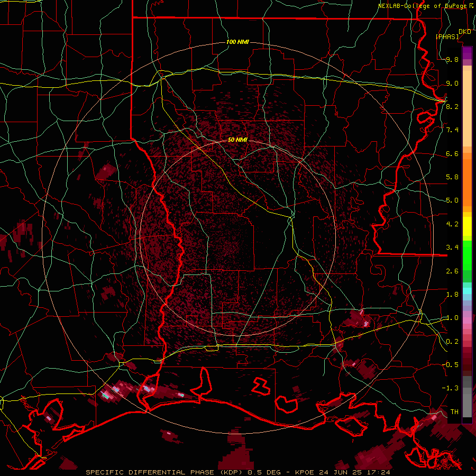Click the "24 JUN 25" date text
Screen dimensions: 476x476
pos(341,472)
